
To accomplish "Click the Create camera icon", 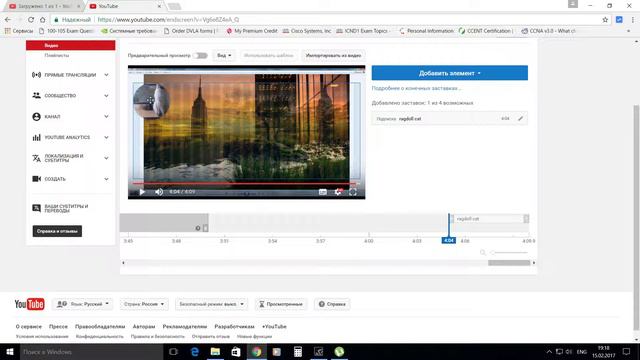I will click(x=36, y=179).
